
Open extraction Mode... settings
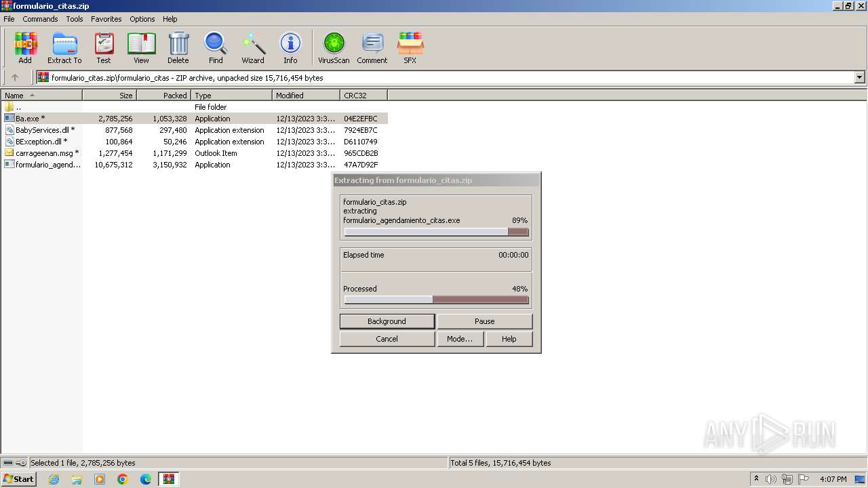(x=460, y=339)
